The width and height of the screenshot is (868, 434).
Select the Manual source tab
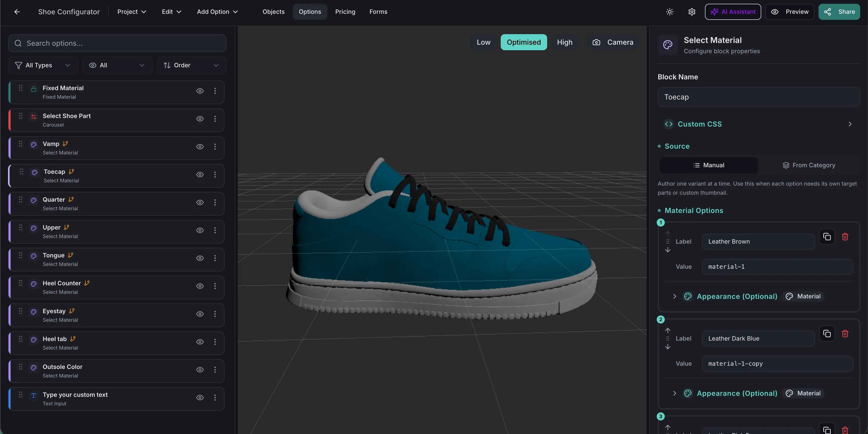pyautogui.click(x=709, y=166)
